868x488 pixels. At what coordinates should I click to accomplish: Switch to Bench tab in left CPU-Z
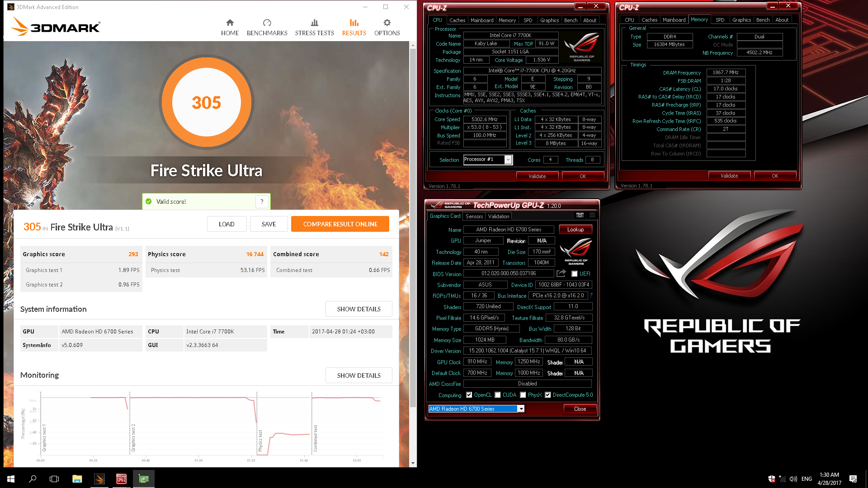pos(571,20)
